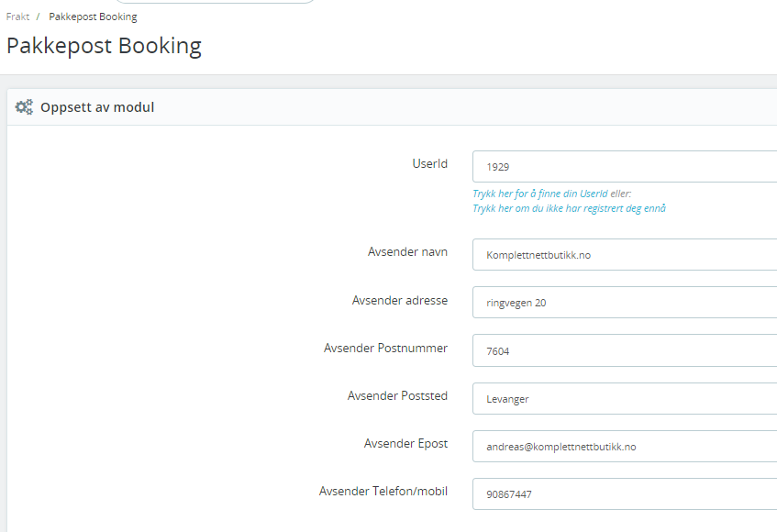The width and height of the screenshot is (777, 532).
Task: Click the gears icon beside Oppsett av modul
Action: click(x=24, y=107)
